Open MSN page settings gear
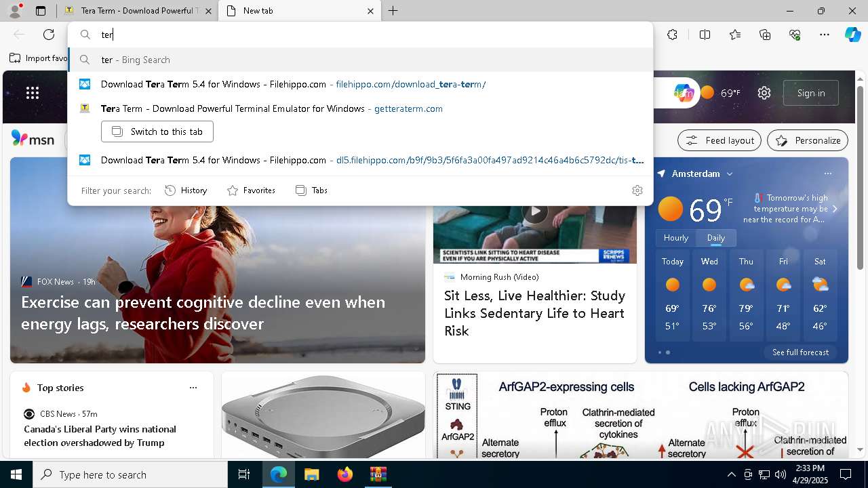 [764, 93]
